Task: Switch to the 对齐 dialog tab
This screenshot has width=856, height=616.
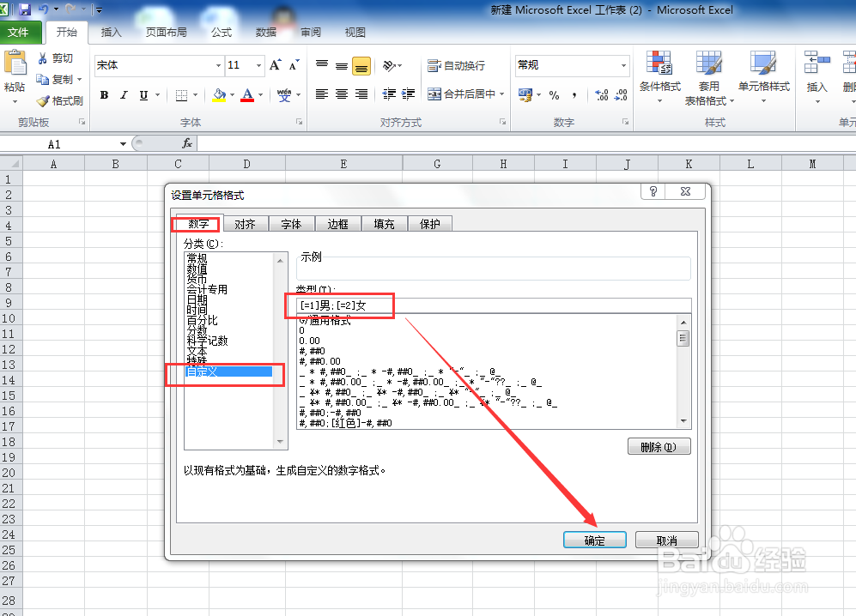Action: 245,224
